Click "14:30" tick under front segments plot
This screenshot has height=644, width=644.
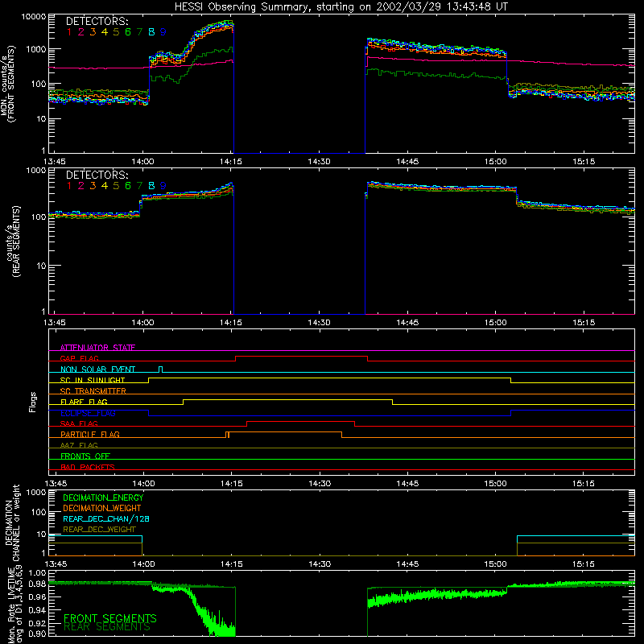point(319,162)
